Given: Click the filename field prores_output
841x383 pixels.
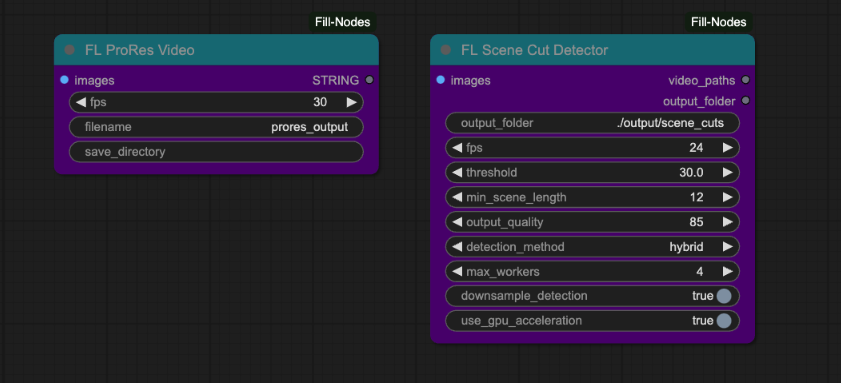Looking at the screenshot, I should pos(216,127).
